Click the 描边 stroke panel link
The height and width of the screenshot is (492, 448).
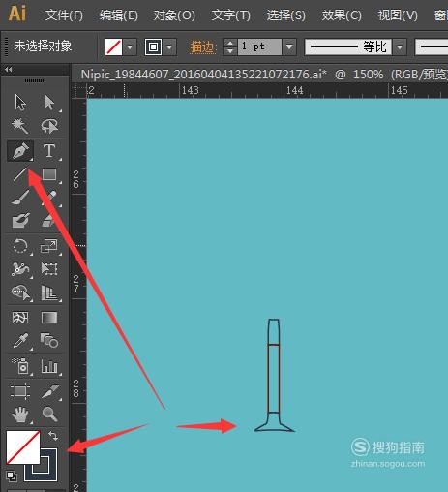click(x=202, y=47)
